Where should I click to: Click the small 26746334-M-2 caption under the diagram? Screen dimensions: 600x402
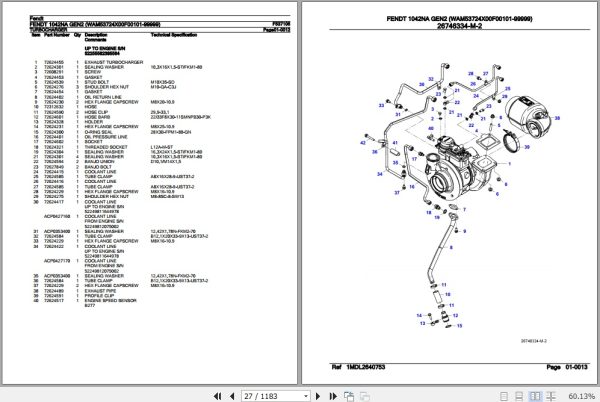533,341
